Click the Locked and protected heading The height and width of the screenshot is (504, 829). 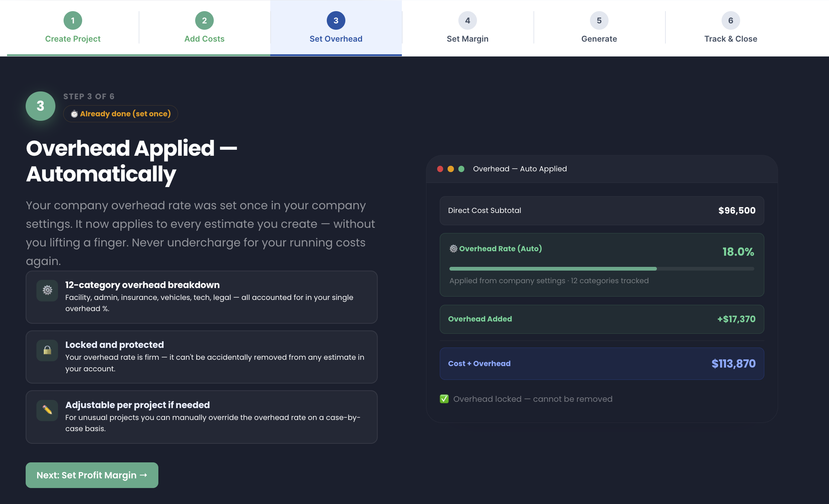[x=114, y=345]
